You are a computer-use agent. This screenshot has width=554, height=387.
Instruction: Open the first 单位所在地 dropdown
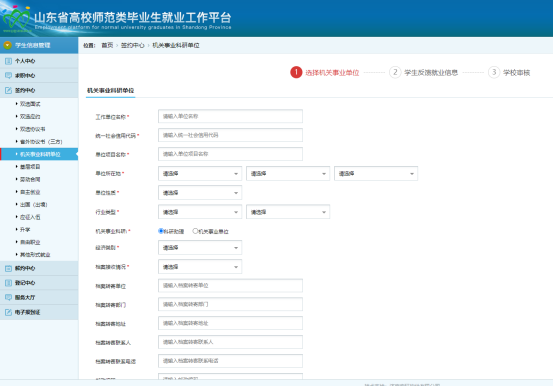[x=200, y=174]
